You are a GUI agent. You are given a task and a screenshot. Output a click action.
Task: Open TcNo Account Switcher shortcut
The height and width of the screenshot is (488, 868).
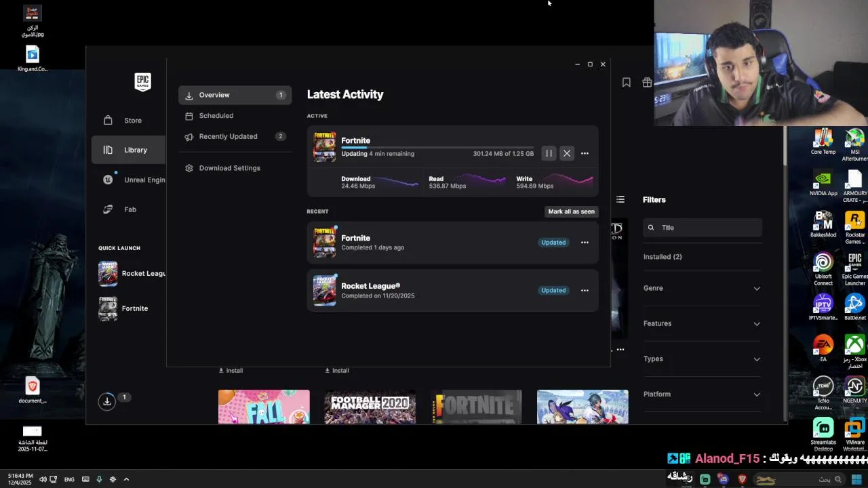823,393
